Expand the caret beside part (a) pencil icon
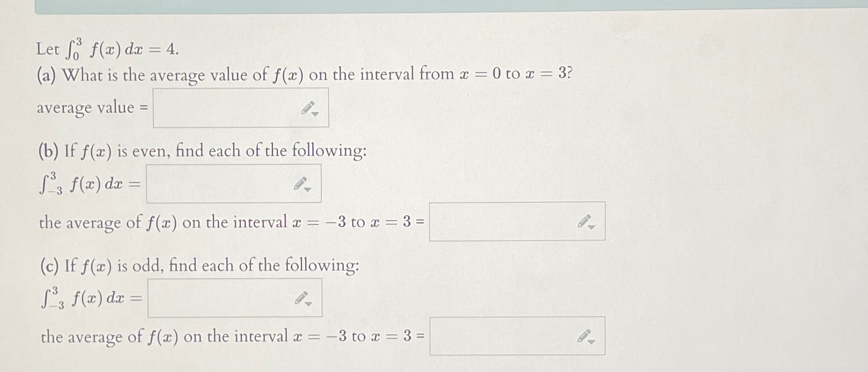The width and height of the screenshot is (868, 372). click(317, 114)
